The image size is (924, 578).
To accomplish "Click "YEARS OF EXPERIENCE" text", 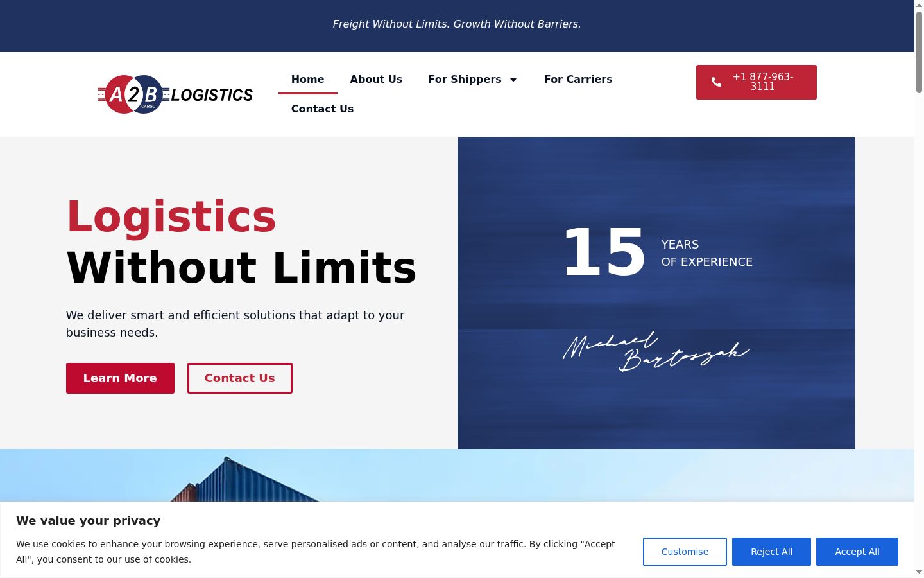I will pyautogui.click(x=707, y=253).
